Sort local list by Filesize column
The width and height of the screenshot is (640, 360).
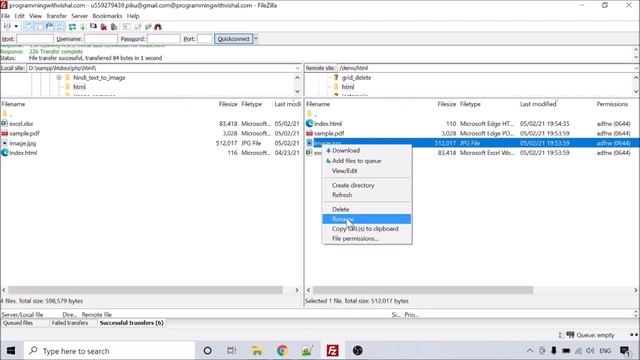[228, 104]
